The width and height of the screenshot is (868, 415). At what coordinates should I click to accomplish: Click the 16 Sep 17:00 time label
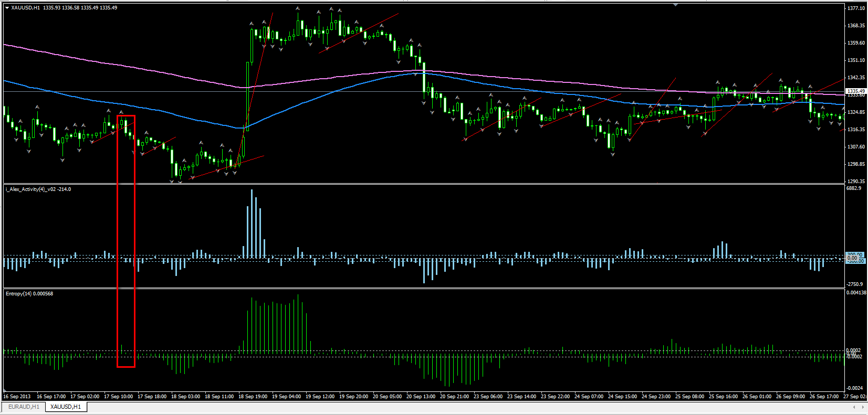coord(51,397)
